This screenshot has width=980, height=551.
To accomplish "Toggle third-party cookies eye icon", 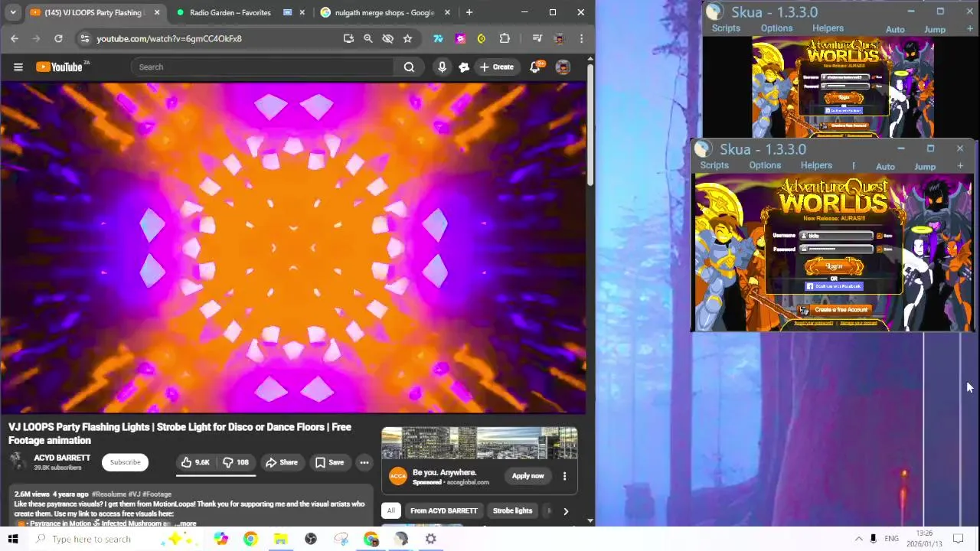I will 387,38.
